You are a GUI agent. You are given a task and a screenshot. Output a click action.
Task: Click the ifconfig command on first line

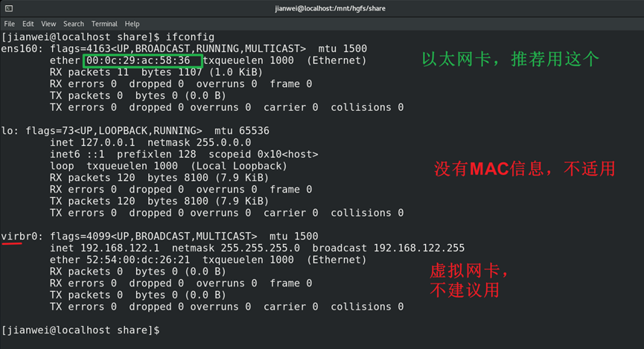191,36
